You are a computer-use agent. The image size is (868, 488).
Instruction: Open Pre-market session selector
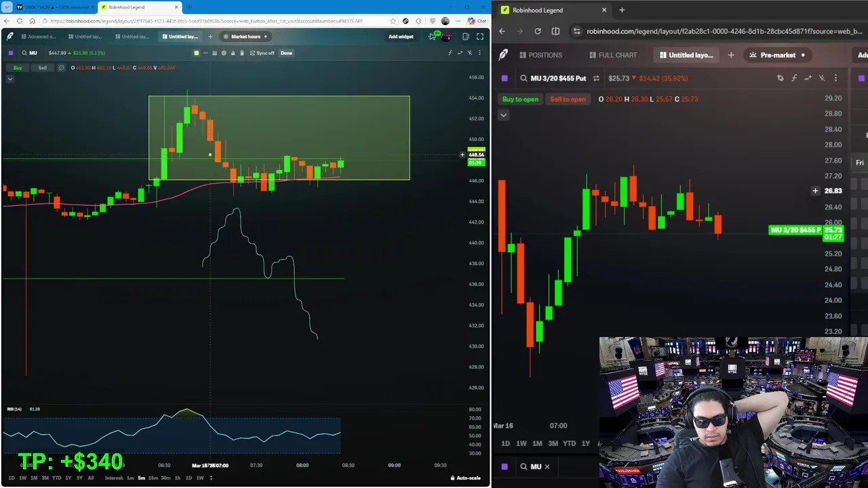pyautogui.click(x=777, y=55)
